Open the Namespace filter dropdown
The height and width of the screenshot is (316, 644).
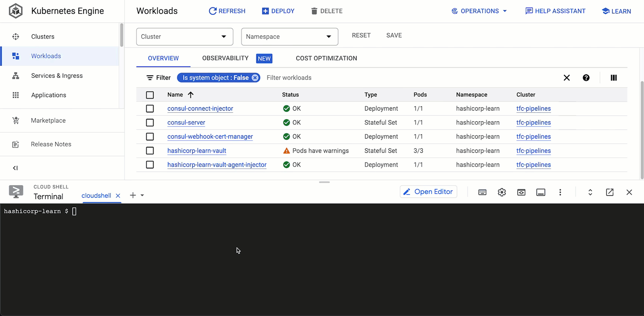pos(290,37)
